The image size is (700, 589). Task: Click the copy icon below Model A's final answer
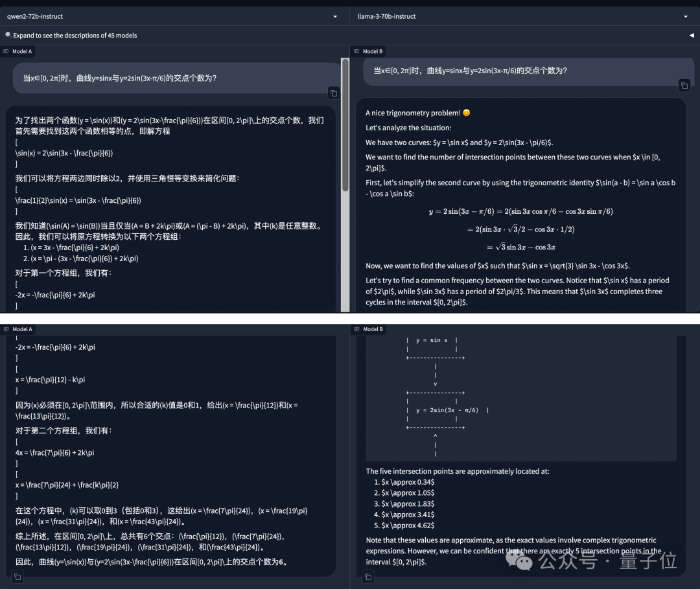point(17,577)
